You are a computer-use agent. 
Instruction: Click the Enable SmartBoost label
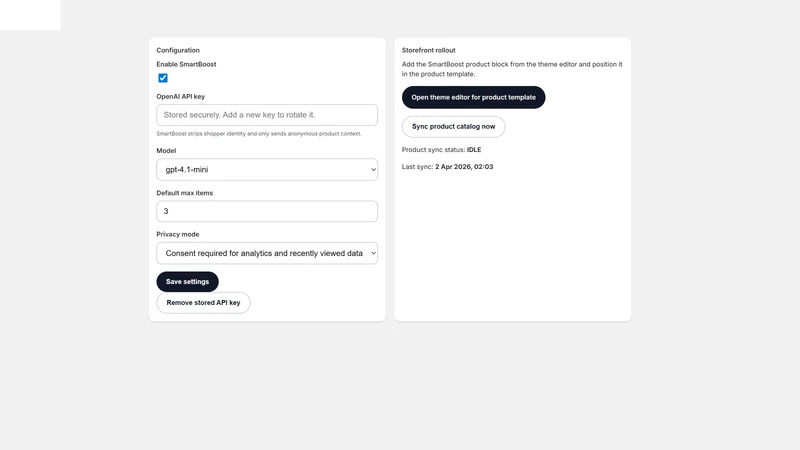[x=186, y=64]
